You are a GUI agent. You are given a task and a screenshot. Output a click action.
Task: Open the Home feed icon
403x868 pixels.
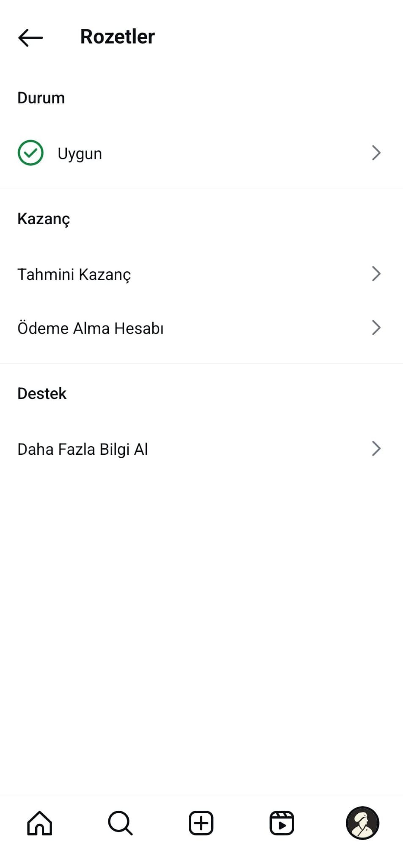40,823
